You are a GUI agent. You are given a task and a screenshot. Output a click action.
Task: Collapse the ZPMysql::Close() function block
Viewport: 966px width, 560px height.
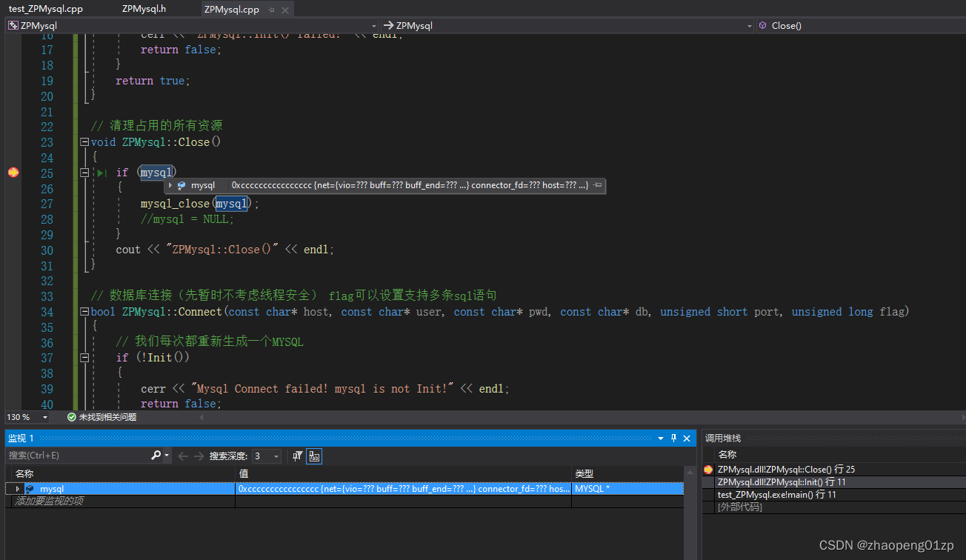pyautogui.click(x=85, y=142)
